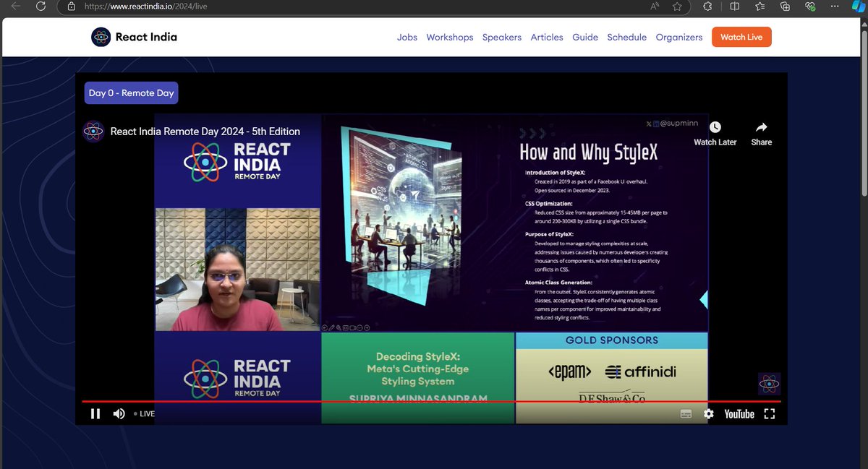View site info via the lock icon
This screenshot has height=469, width=868.
[71, 6]
